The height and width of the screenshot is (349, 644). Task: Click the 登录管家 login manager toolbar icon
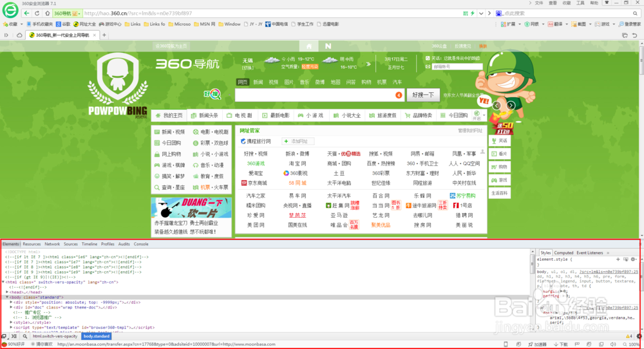pyautogui.click(x=630, y=24)
